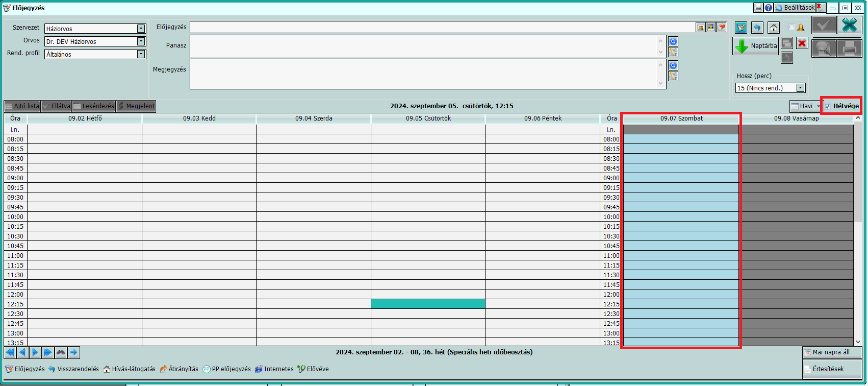
Task: Click the red X delete icon
Action: click(802, 43)
